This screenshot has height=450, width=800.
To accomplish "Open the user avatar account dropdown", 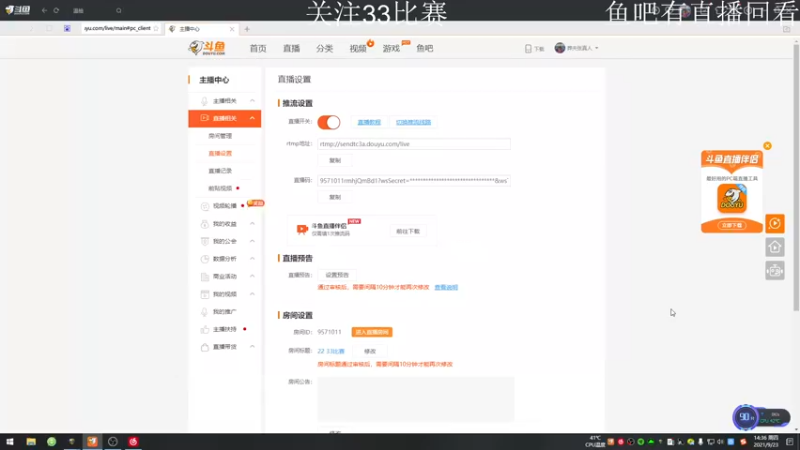I will pyautogui.click(x=576, y=48).
